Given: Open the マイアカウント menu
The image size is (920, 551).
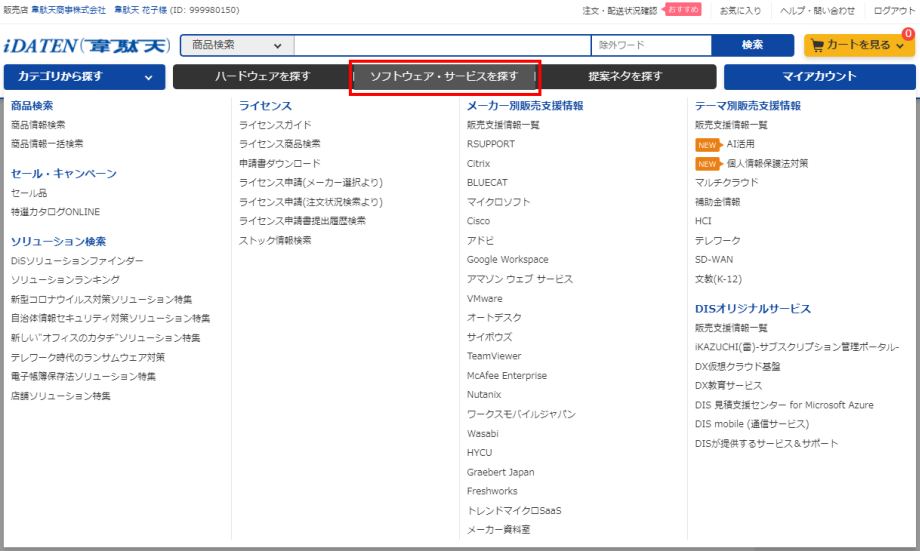Looking at the screenshot, I should click(819, 77).
